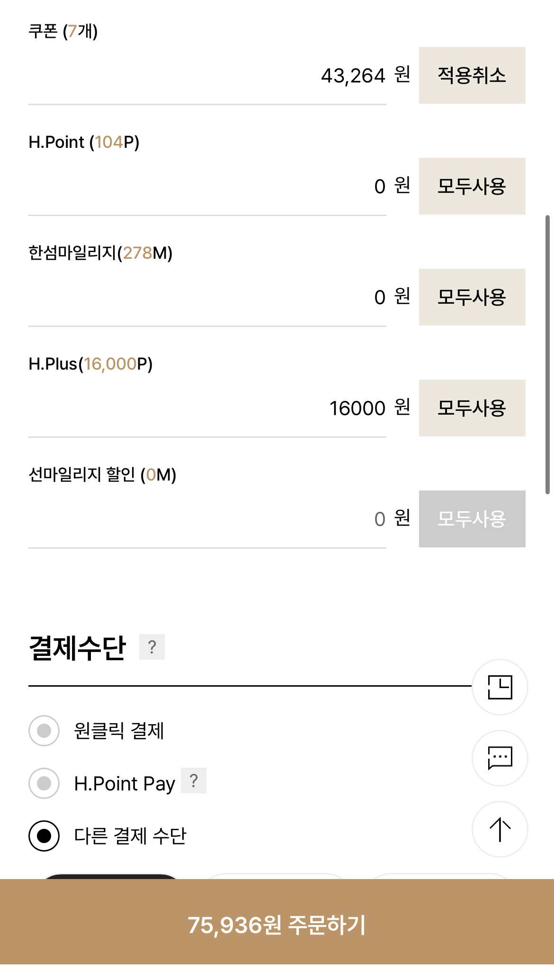Place order with 75,936원 주문하기 button
The width and height of the screenshot is (554, 980).
(277, 924)
